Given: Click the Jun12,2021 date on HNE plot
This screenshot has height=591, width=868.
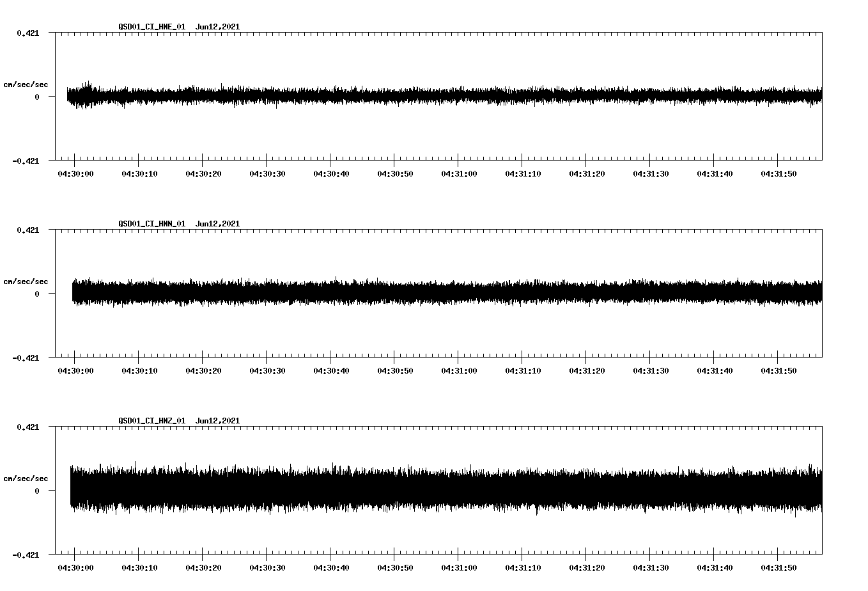Looking at the screenshot, I should 217,27.
